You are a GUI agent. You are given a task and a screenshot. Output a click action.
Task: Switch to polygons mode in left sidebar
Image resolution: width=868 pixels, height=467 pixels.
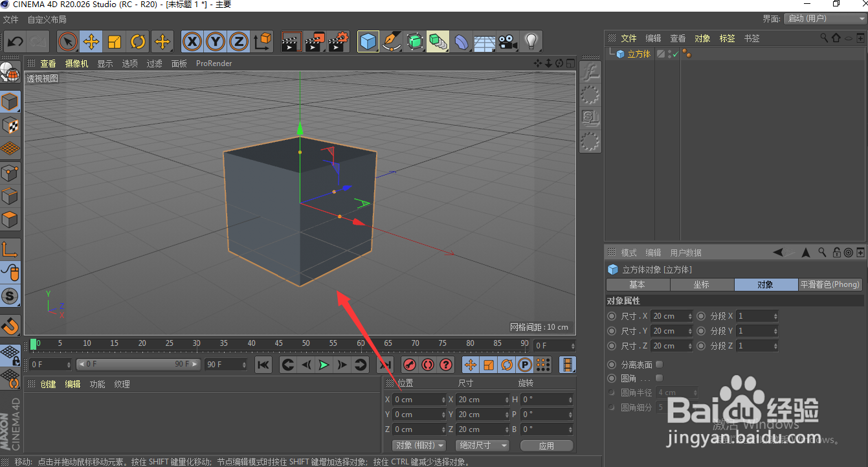click(10, 220)
